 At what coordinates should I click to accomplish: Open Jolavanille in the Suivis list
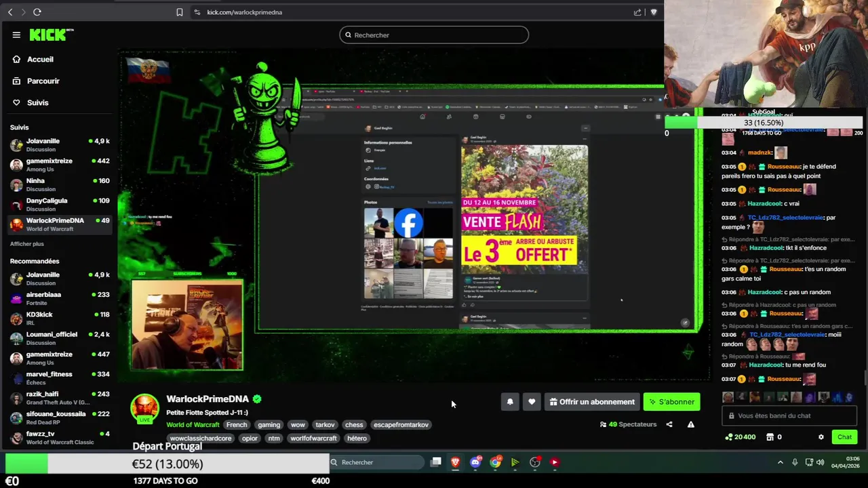[60, 144]
